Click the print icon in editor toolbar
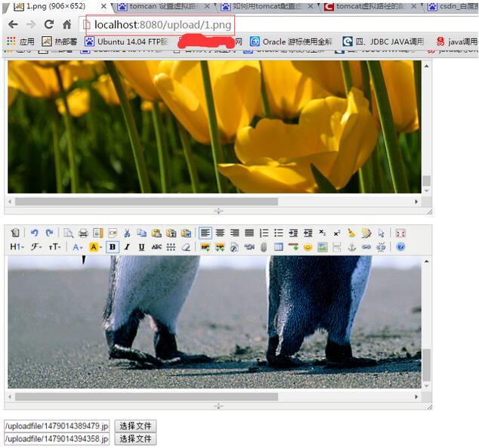The height and width of the screenshot is (448, 479). 83,233
